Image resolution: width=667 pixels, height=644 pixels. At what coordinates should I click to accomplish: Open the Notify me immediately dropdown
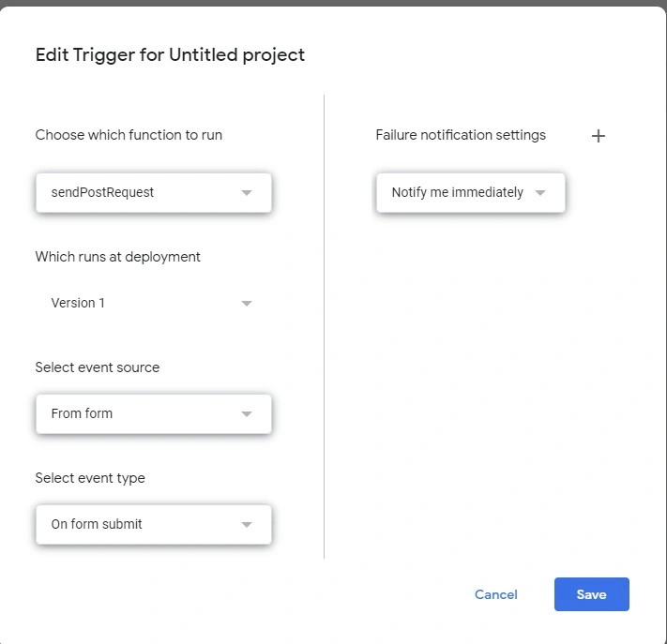point(471,192)
